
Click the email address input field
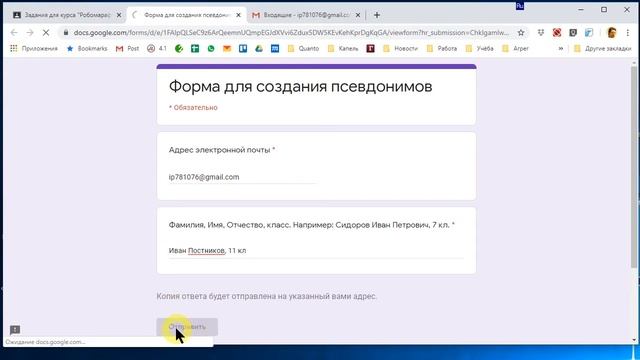click(242, 177)
